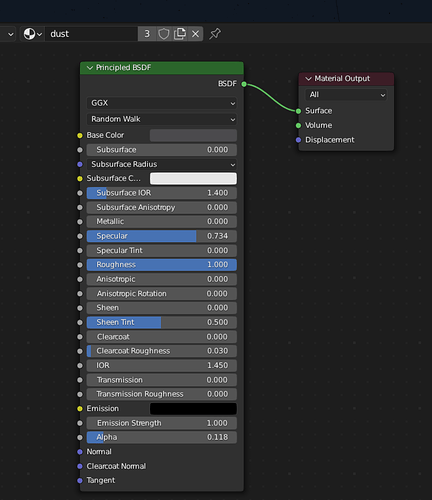This screenshot has width=432, height=500.
Task: Collapse the Principled BSDF node
Action: point(90,68)
